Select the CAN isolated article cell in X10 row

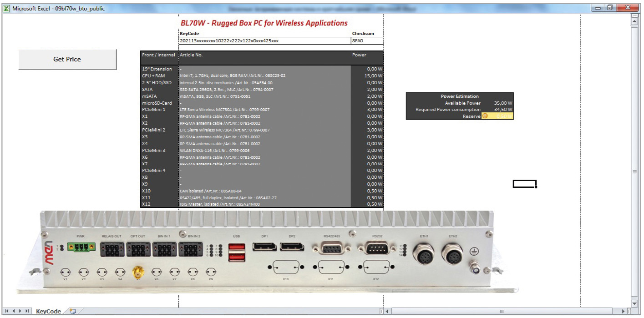point(264,191)
